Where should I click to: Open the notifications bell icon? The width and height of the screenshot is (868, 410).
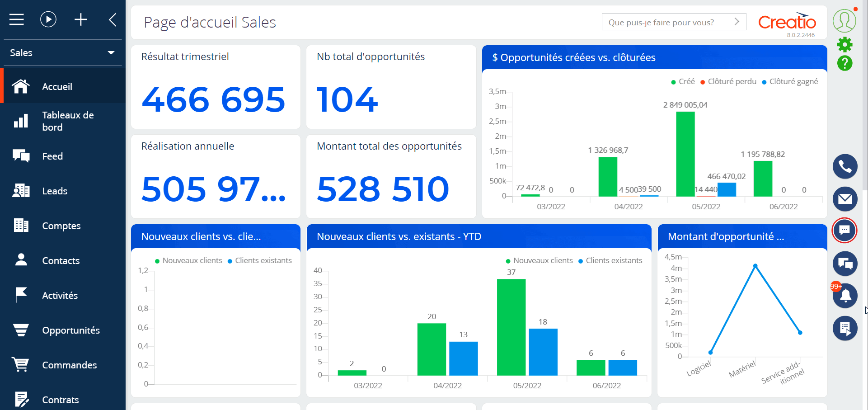pos(845,296)
